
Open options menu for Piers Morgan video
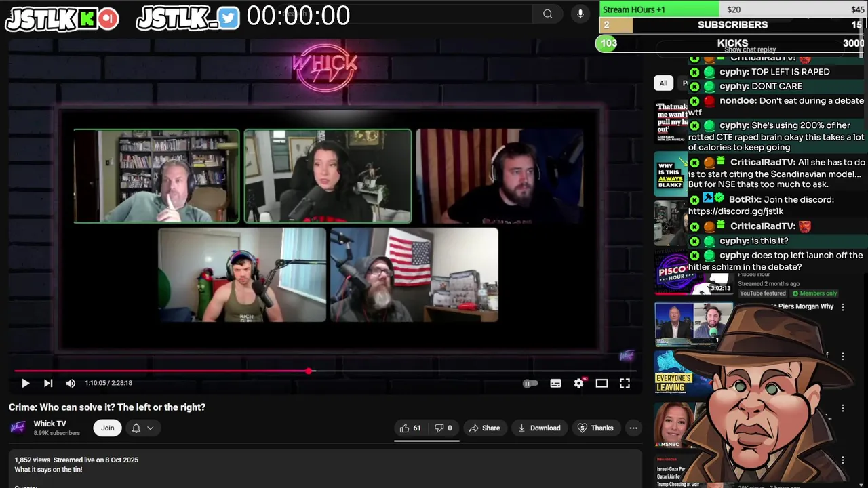pyautogui.click(x=843, y=307)
